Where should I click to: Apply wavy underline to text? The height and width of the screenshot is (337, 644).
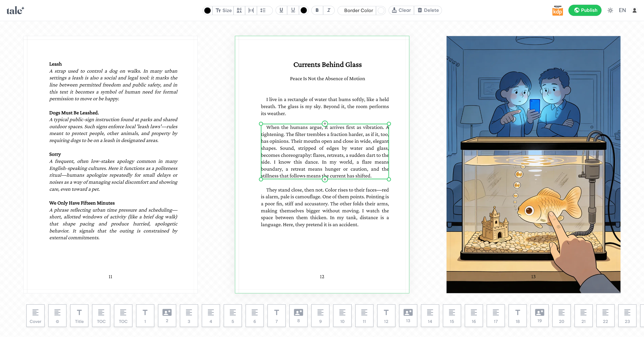(293, 10)
